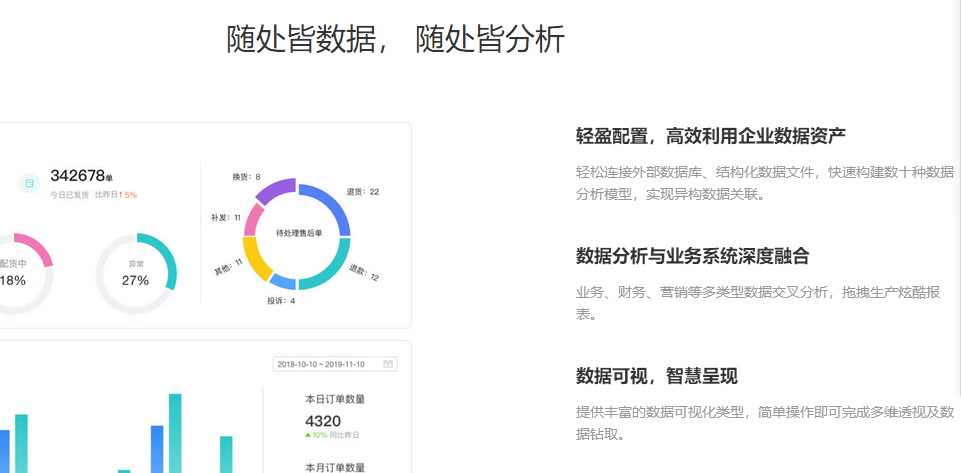Click the calendar icon in date range box

[x=388, y=364]
